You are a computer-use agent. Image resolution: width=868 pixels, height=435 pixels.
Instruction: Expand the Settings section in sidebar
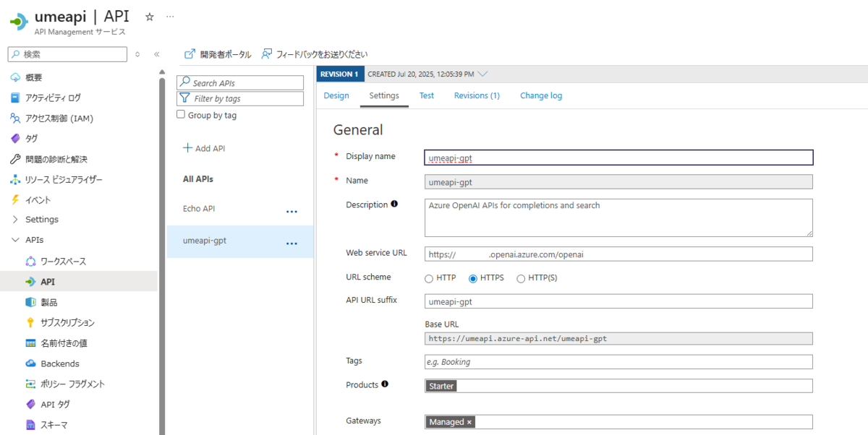point(15,220)
